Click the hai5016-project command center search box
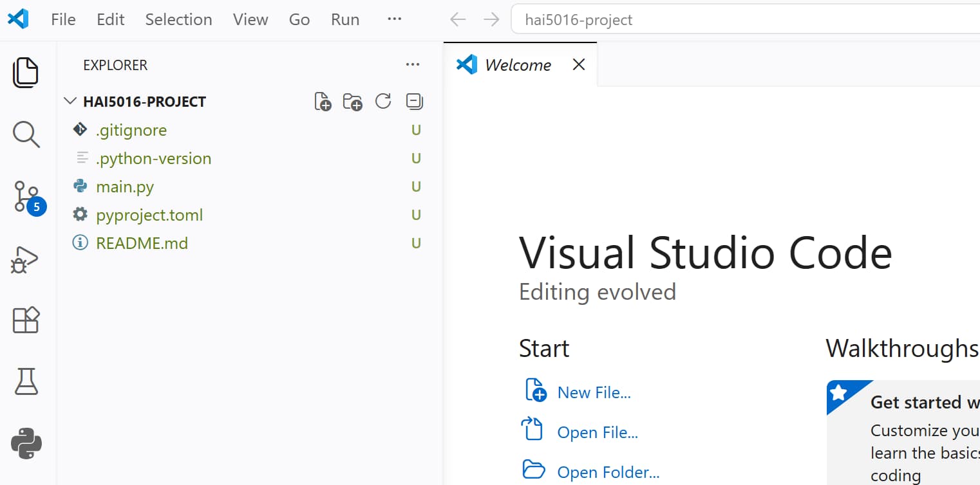This screenshot has height=485, width=980. pyautogui.click(x=740, y=20)
